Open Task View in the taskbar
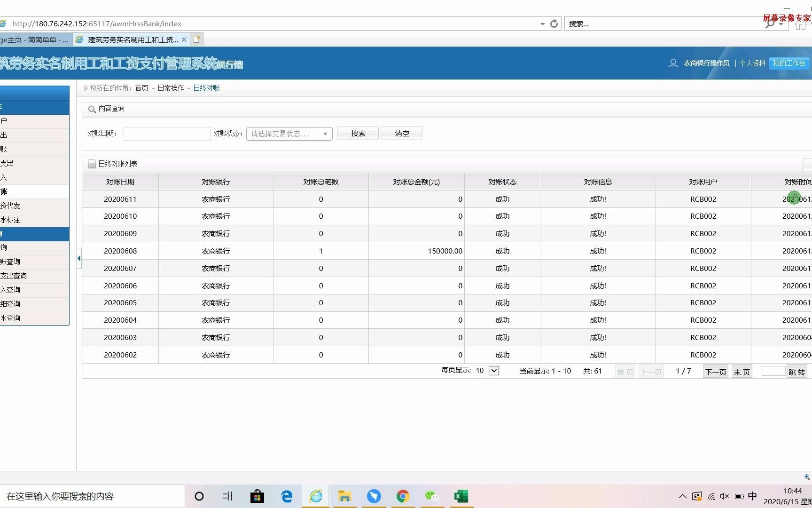This screenshot has width=812, height=508. pyautogui.click(x=227, y=496)
